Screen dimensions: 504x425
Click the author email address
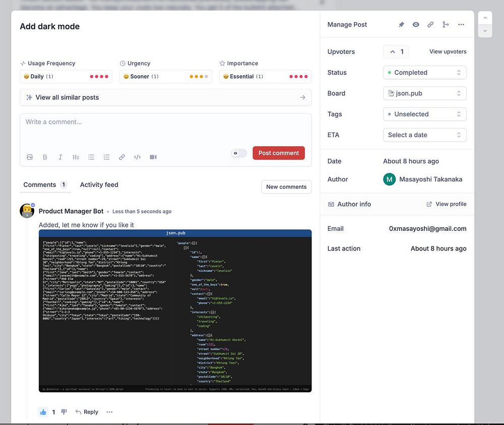point(427,228)
